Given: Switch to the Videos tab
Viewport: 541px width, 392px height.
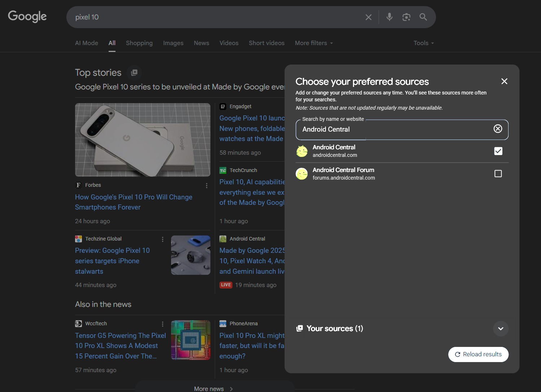Looking at the screenshot, I should (229, 43).
